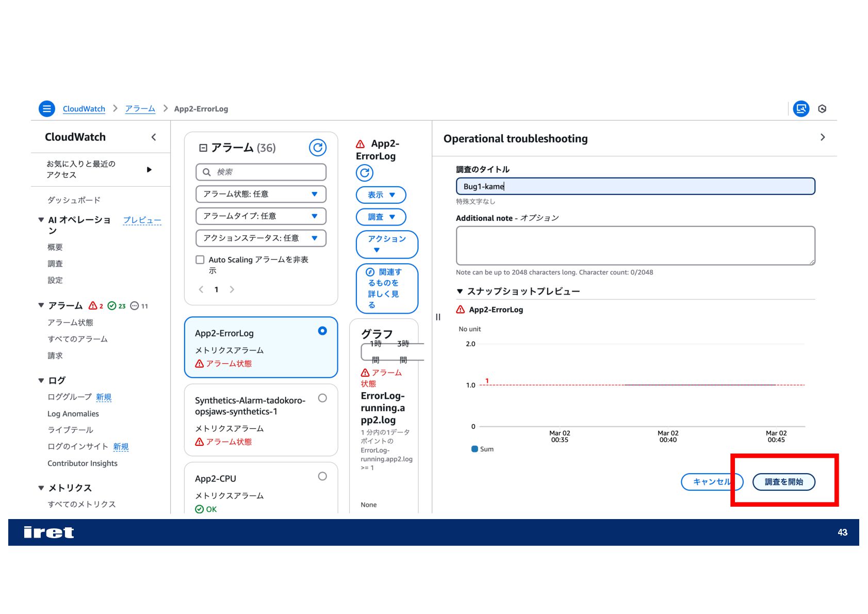
Task: Click the 調査を開始 button
Action: (784, 482)
